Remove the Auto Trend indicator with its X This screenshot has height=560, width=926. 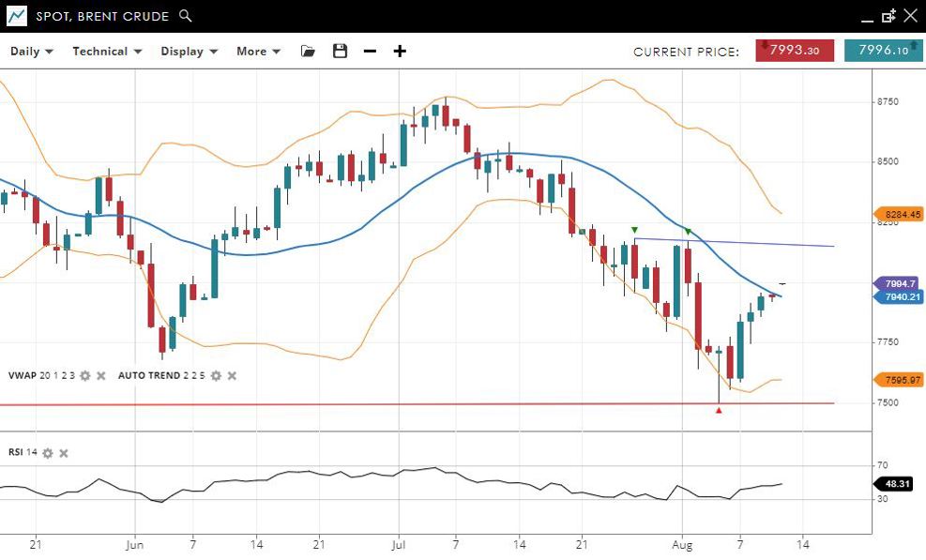tap(232, 375)
